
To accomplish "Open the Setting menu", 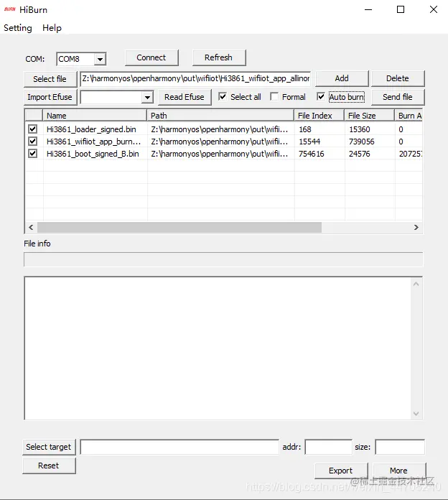I will [18, 28].
